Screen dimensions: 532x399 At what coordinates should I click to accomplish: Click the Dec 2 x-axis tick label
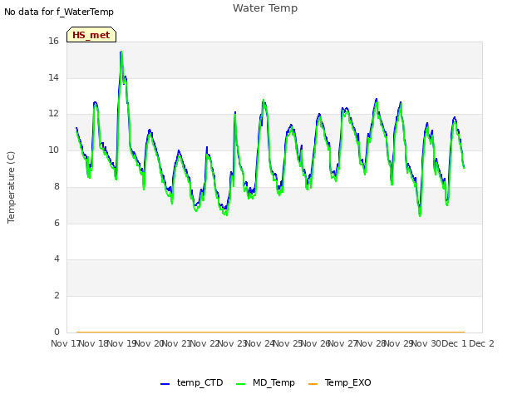[x=481, y=343]
